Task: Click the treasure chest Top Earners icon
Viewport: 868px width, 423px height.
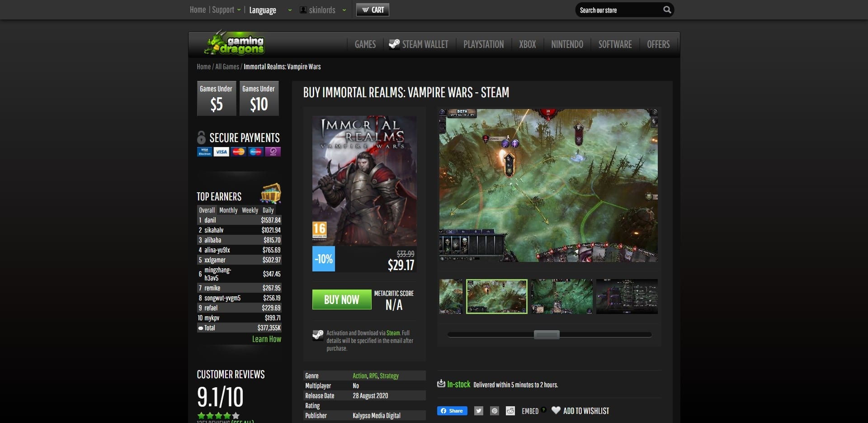Action: click(x=271, y=194)
